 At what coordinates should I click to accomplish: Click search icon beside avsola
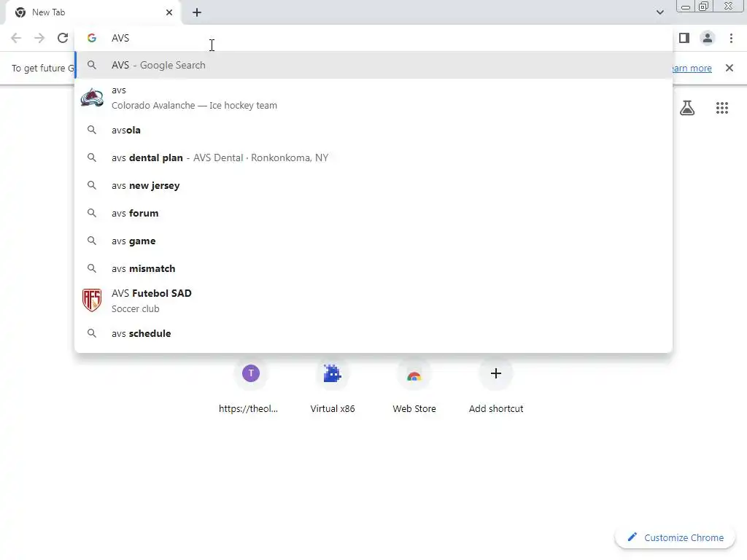pyautogui.click(x=92, y=130)
